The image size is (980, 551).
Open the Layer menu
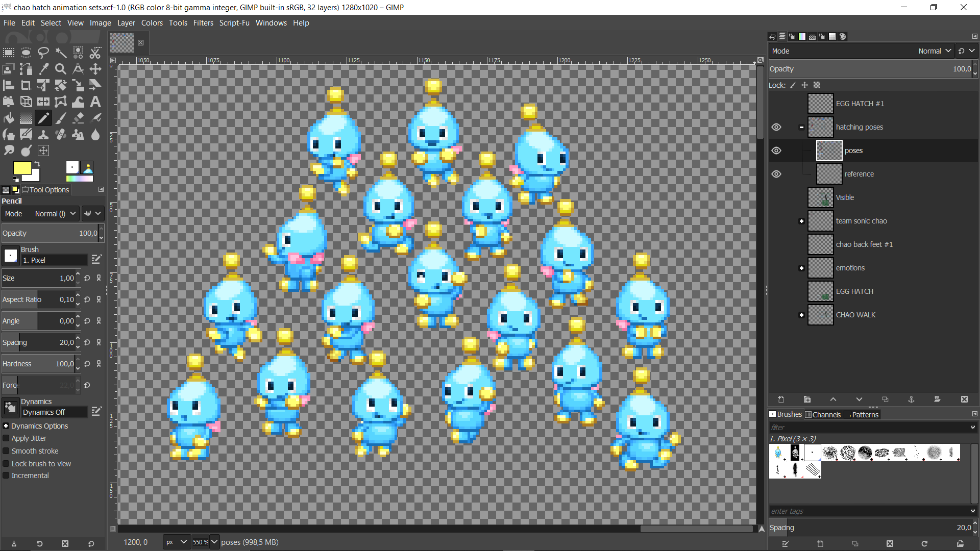(x=126, y=23)
